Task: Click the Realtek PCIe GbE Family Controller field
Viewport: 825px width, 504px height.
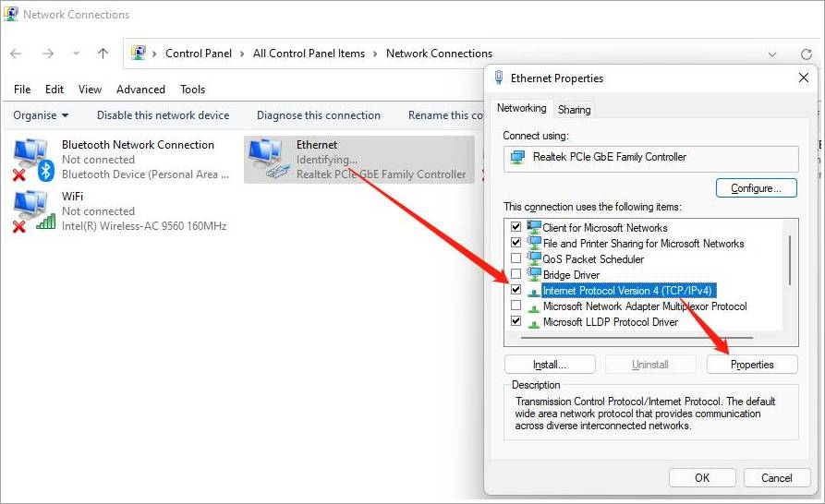Action: (650, 159)
